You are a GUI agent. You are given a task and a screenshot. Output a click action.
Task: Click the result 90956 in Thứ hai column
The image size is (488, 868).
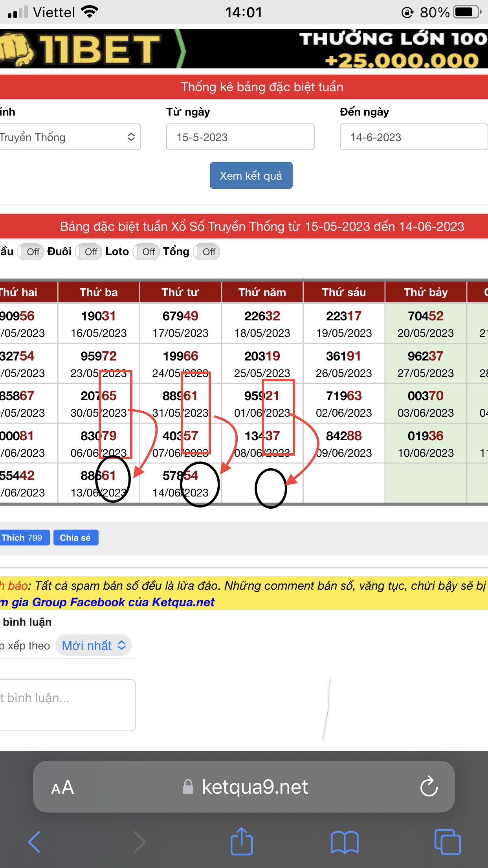pyautogui.click(x=17, y=316)
